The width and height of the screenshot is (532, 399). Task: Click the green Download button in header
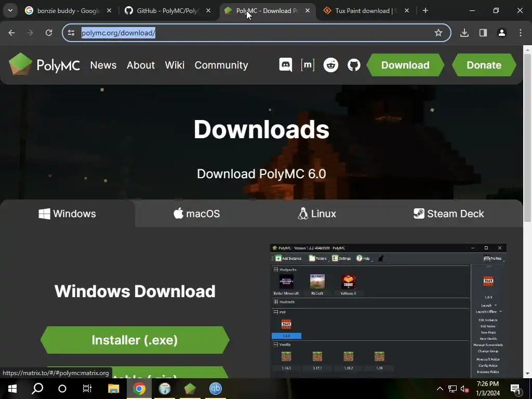point(405,65)
